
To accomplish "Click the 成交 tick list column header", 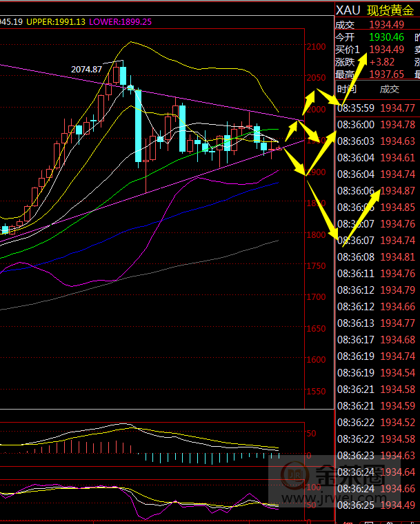I will 390,88.
